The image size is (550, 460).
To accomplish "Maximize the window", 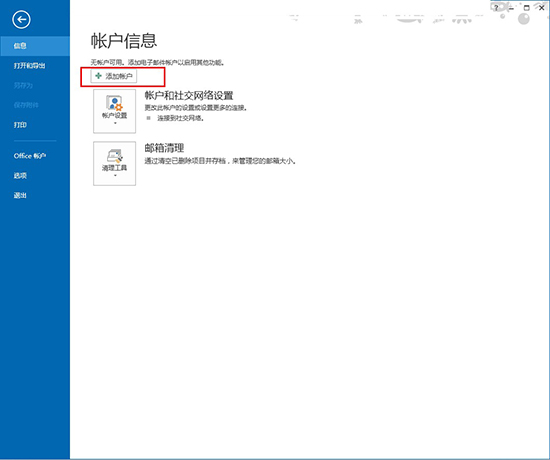I will 526,8.
